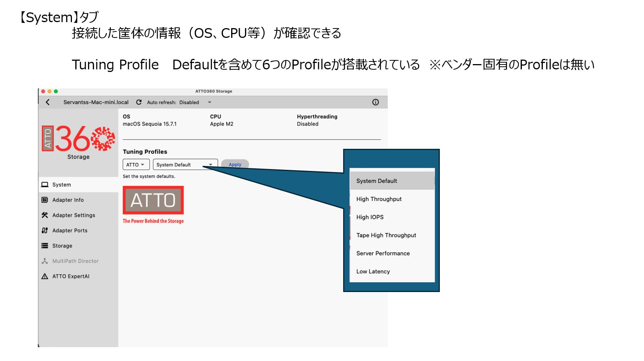Click the System monitor icon in sidebar
This screenshot has height=361, width=644.
[45, 185]
